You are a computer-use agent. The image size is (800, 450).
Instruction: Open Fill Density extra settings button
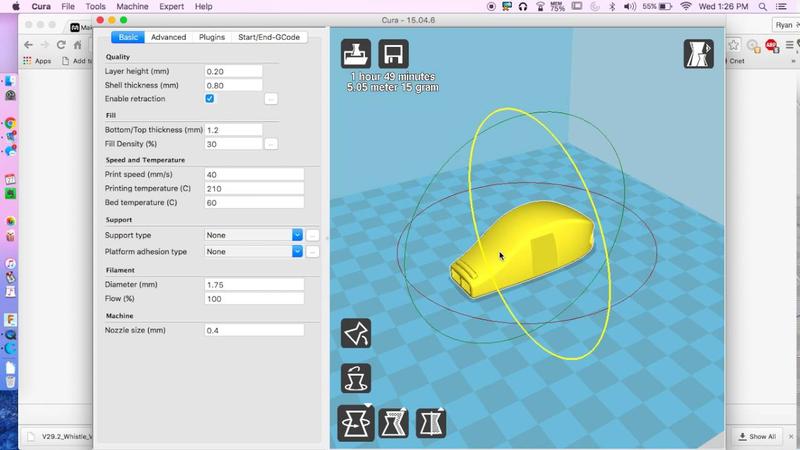tap(271, 144)
